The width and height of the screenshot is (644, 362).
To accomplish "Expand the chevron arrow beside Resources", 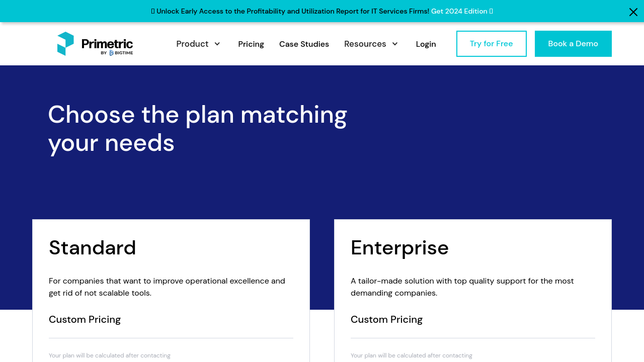I will (x=395, y=44).
